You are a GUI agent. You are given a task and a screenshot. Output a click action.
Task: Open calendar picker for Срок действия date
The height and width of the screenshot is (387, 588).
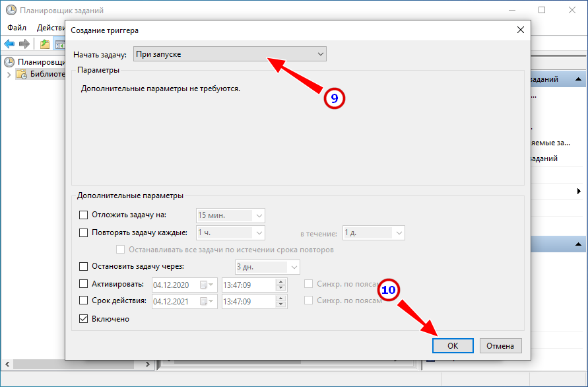click(x=207, y=301)
